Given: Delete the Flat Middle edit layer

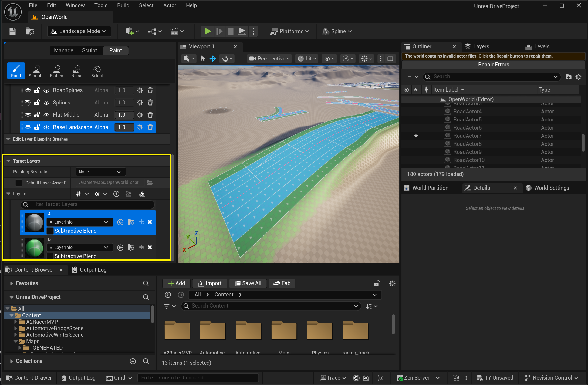Looking at the screenshot, I should coord(150,115).
